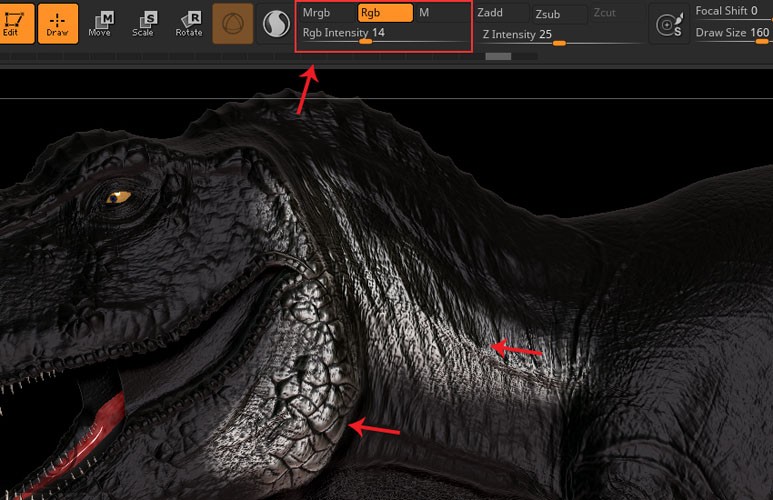Click the grey scrollbar thumb below the toolbar
This screenshot has height=500, width=773.
[x=498, y=57]
